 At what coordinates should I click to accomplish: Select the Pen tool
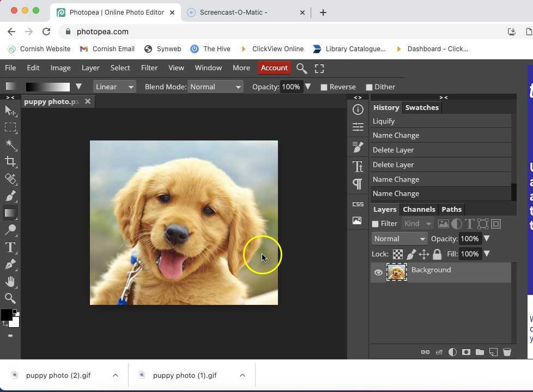[10, 264]
